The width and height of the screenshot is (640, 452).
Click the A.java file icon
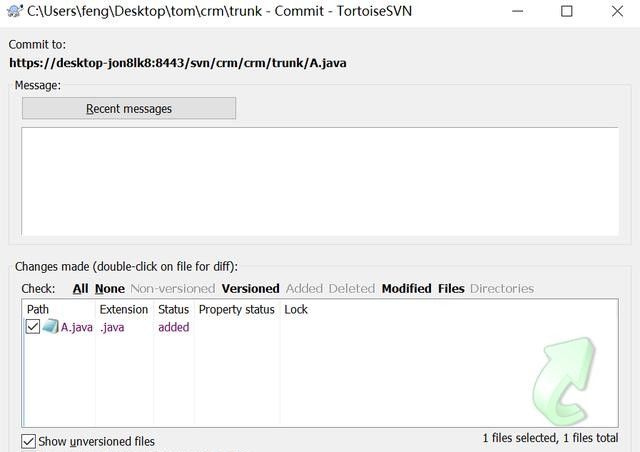(50, 327)
